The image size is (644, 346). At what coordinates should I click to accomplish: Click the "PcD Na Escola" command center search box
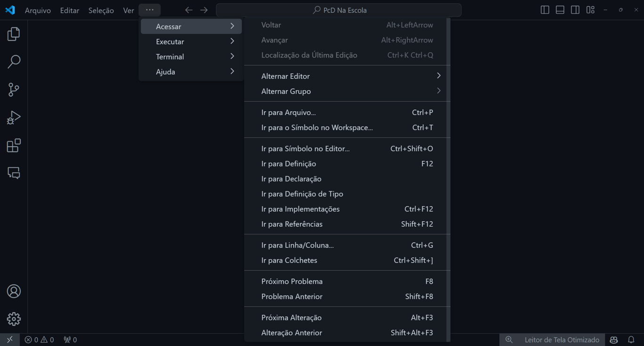(339, 10)
